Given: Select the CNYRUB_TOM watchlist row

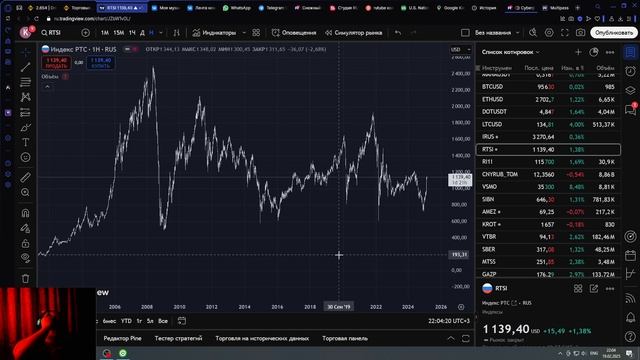Looking at the screenshot, I should click(x=548, y=174).
